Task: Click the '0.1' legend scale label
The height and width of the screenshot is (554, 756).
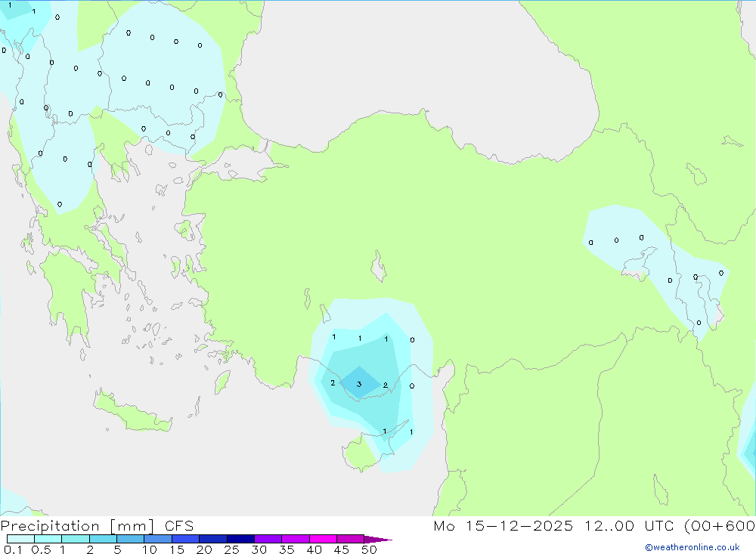Action: tap(13, 549)
